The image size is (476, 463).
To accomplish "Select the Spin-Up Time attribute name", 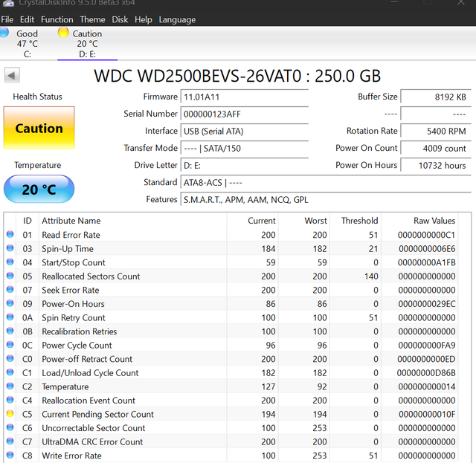I will click(68, 249).
